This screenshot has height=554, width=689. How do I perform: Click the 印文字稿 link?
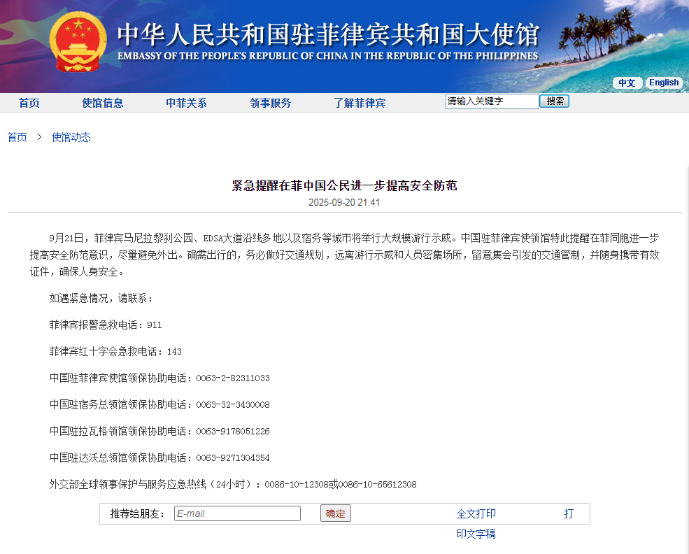476,534
